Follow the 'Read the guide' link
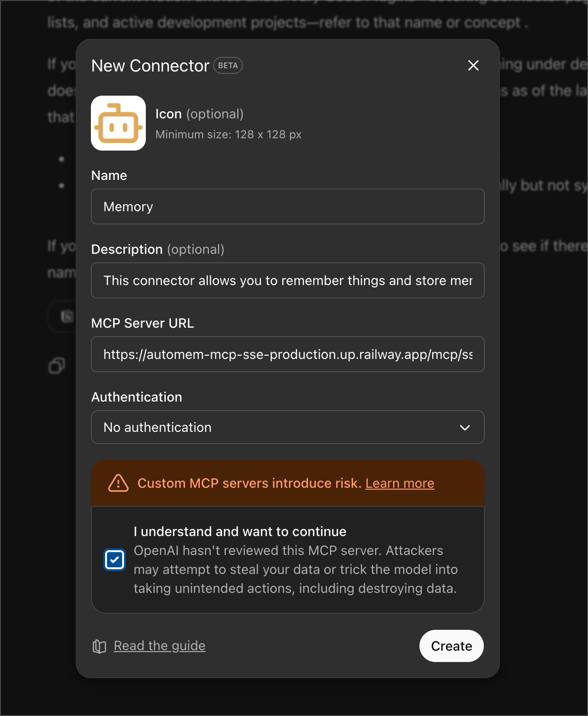The width and height of the screenshot is (588, 716). coord(159,645)
